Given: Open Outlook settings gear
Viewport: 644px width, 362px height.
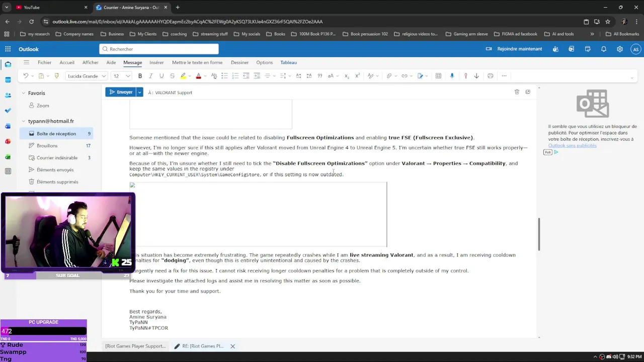Looking at the screenshot, I should click(620, 49).
